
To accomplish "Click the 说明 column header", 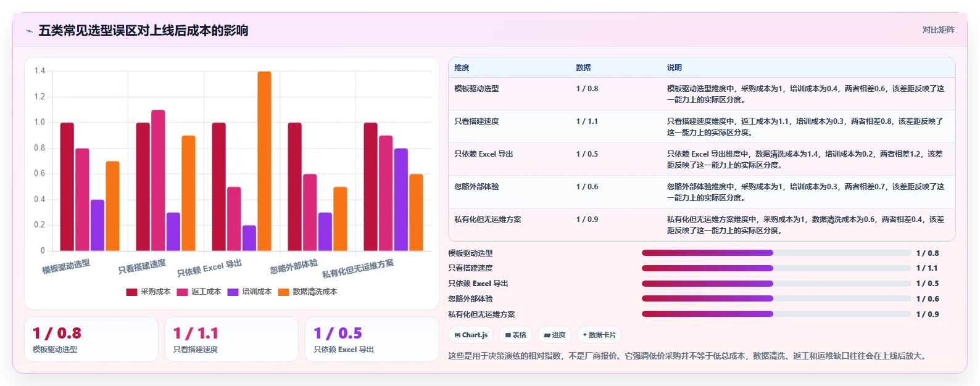I will [x=674, y=68].
